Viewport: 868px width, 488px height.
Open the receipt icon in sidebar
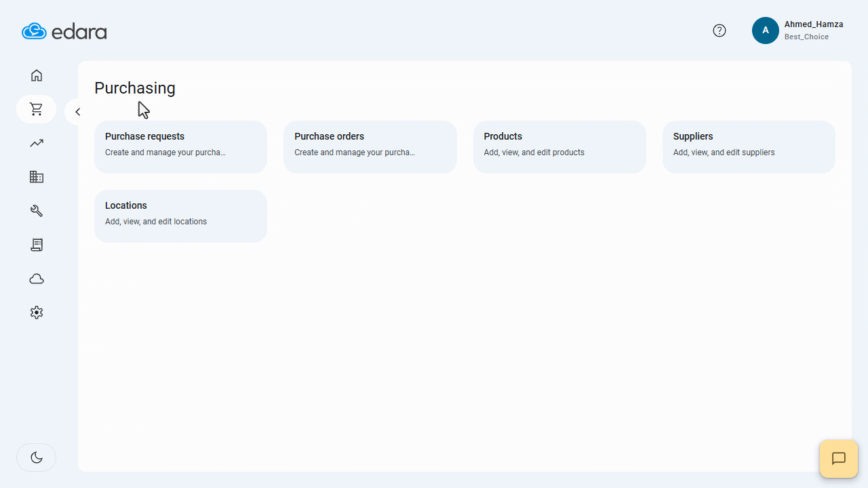pyautogui.click(x=37, y=245)
